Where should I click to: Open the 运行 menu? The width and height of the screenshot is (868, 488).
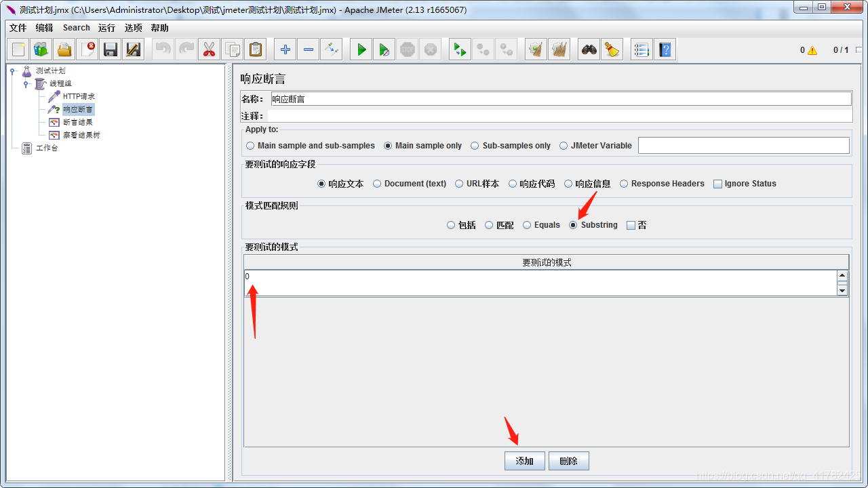[x=106, y=28]
